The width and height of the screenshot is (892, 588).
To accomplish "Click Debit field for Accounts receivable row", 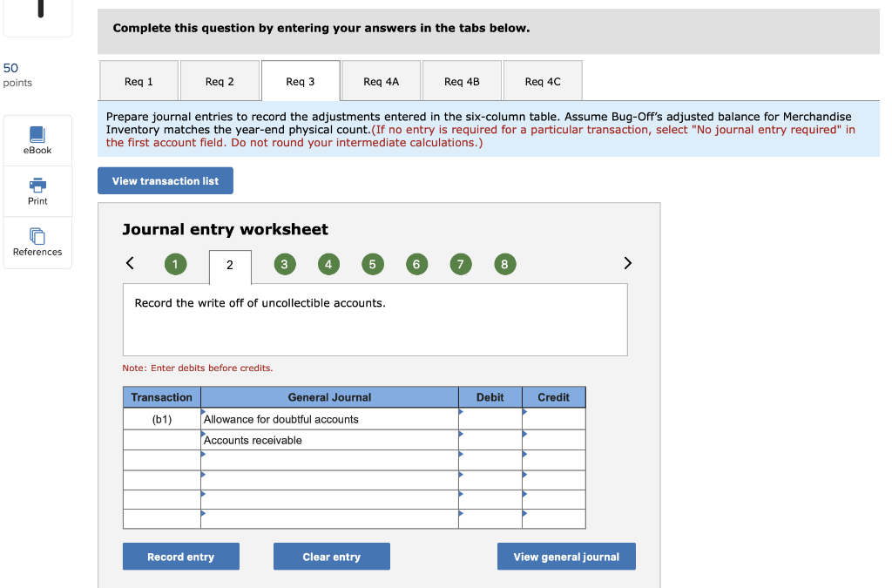I will 490,440.
